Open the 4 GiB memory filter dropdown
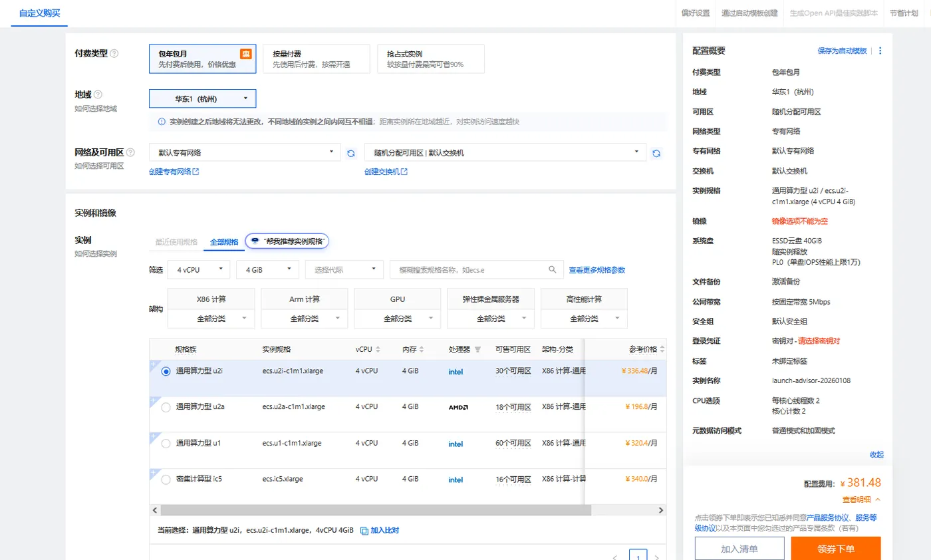Viewport: 931px width, 560px height. (x=267, y=269)
